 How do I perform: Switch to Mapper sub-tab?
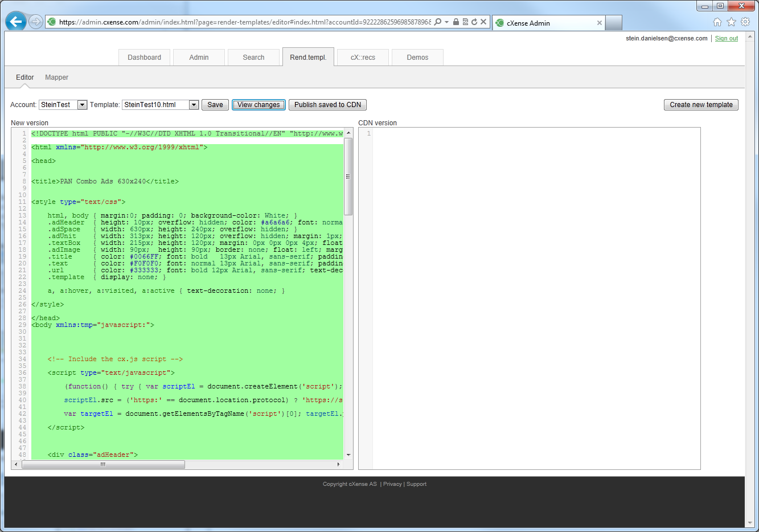click(x=56, y=77)
